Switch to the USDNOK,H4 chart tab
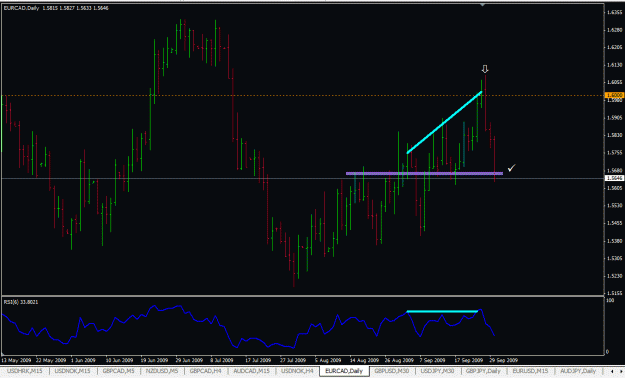 [297, 371]
